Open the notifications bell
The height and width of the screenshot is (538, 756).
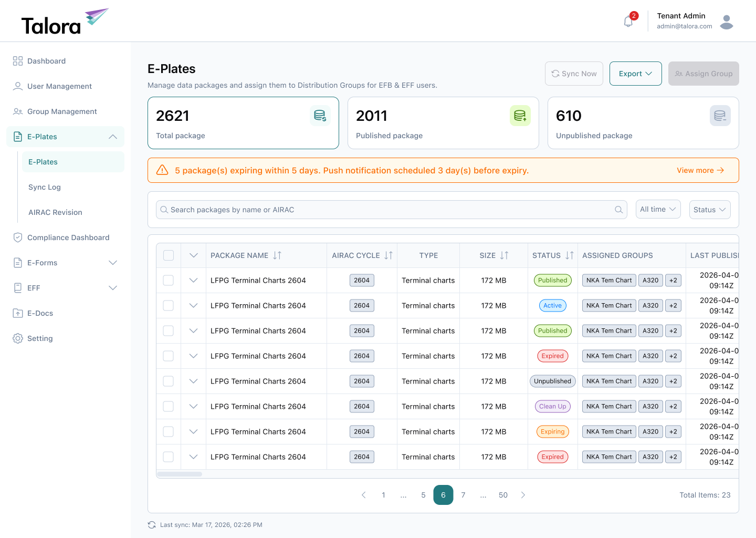click(x=628, y=22)
